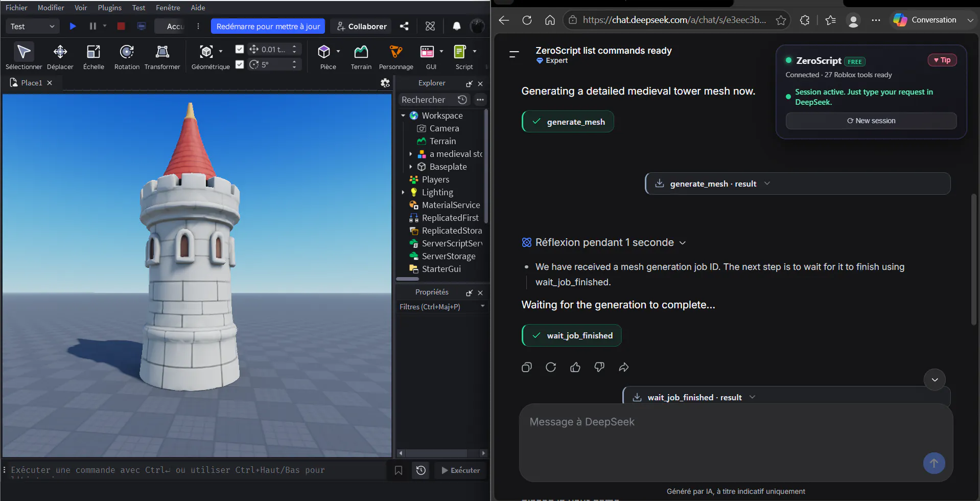This screenshot has width=980, height=501.
Task: Toggle the rotation snapping checkbox
Action: (240, 64)
